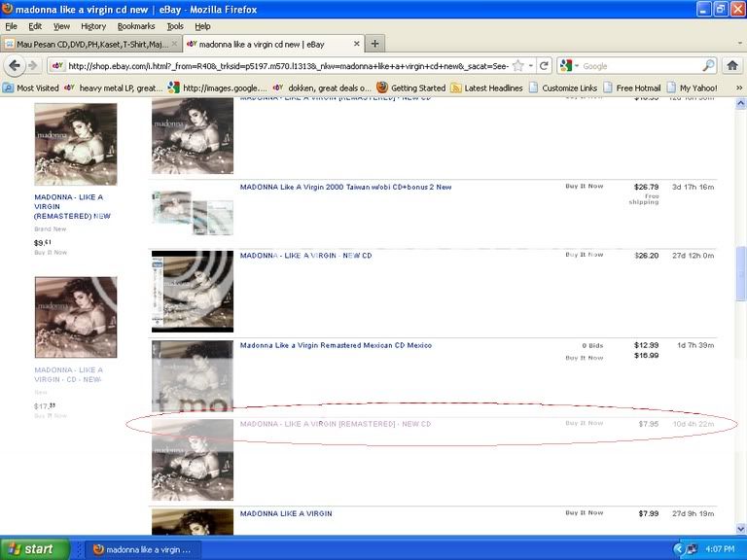Click the network tray icon near clock

coord(692,549)
